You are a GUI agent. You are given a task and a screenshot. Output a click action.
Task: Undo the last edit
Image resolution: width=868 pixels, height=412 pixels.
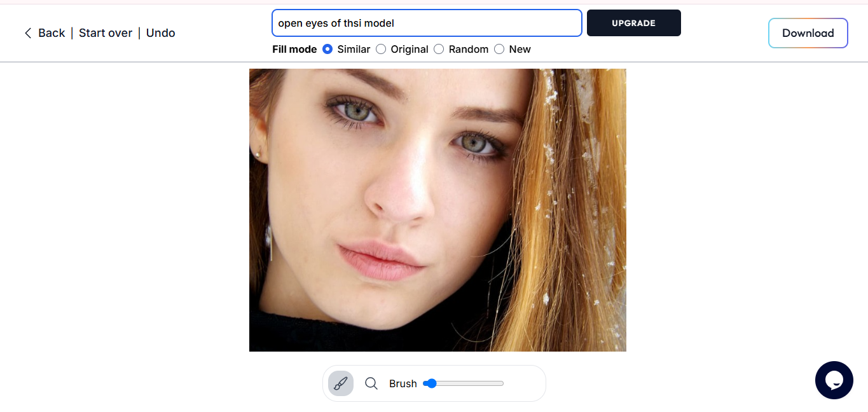pyautogui.click(x=161, y=33)
